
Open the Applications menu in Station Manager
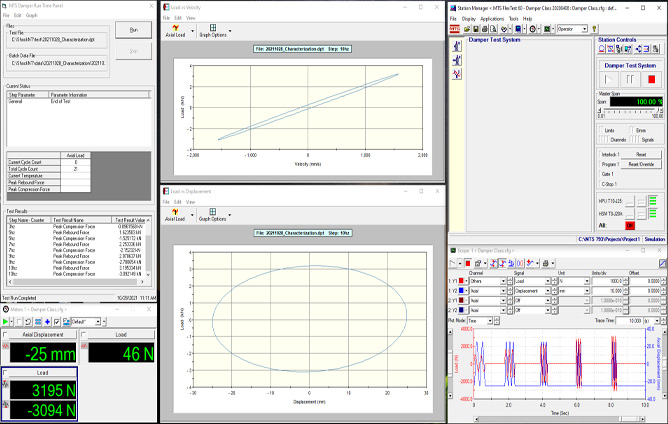click(x=491, y=18)
